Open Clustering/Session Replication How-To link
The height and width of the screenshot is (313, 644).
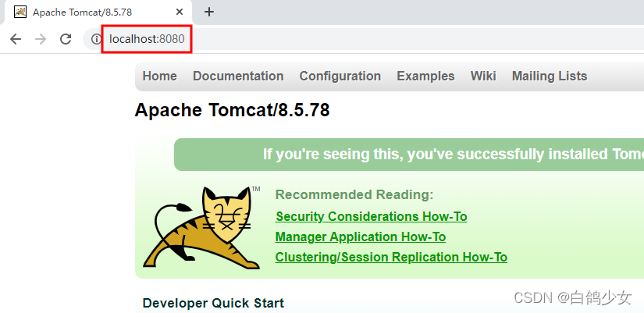coord(391,258)
